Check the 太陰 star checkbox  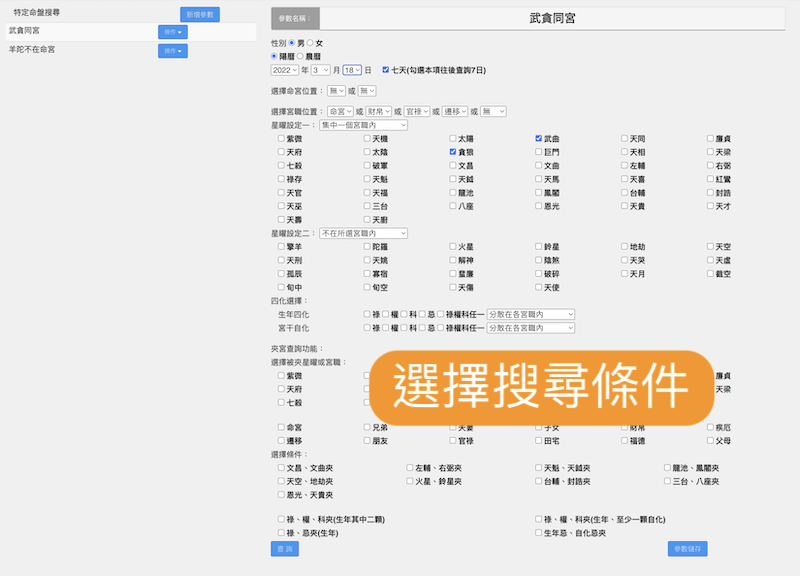coord(367,152)
